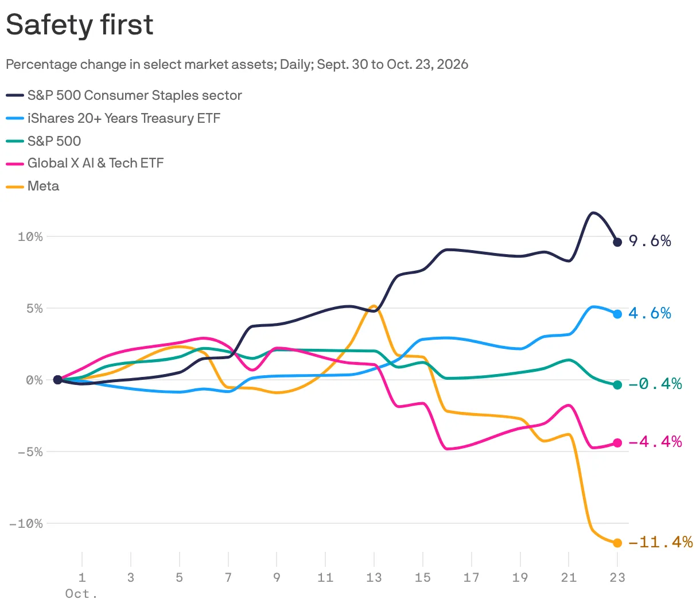Click the 9.6% value label
Screen dimensions: 700x607
click(x=650, y=241)
